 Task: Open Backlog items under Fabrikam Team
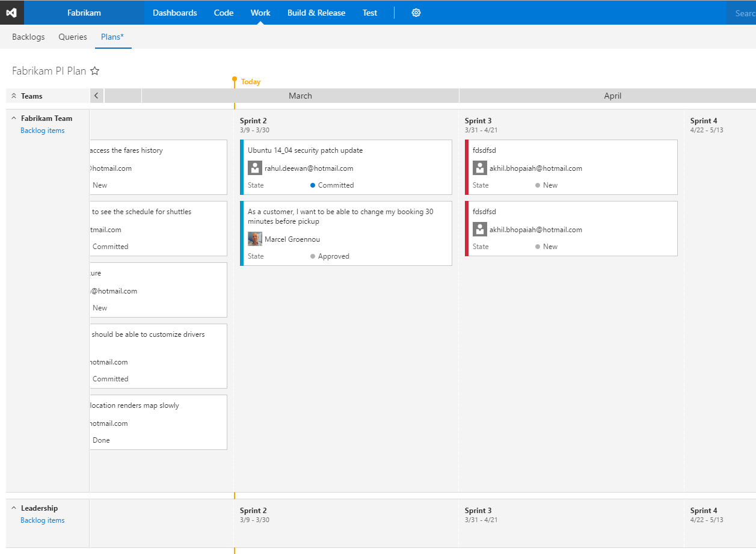point(42,131)
